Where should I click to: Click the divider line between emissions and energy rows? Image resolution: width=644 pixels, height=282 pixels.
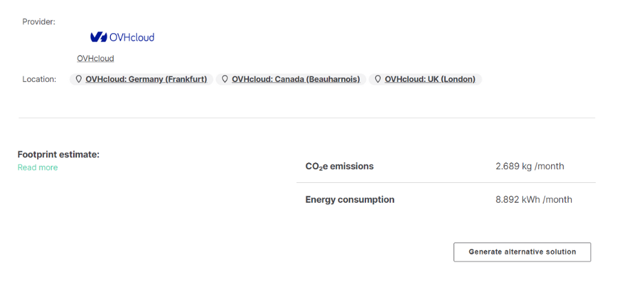click(446, 183)
